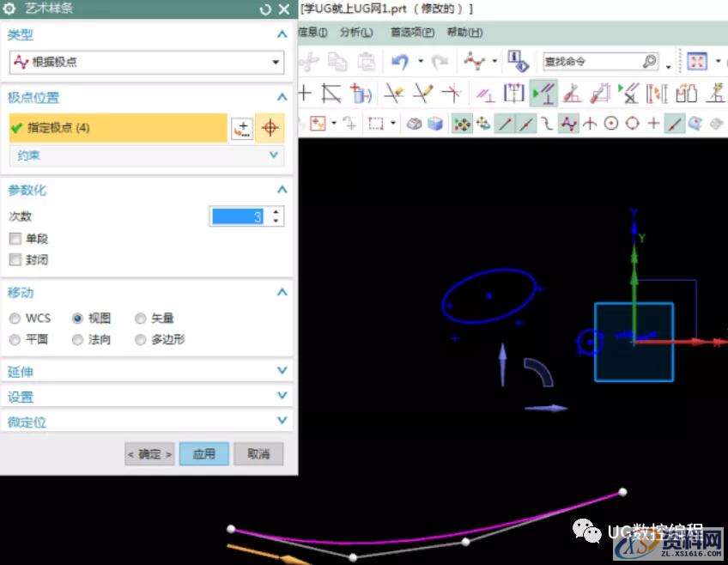
Task: Click the orange reticle icon beside 指定极点
Action: coord(270,127)
